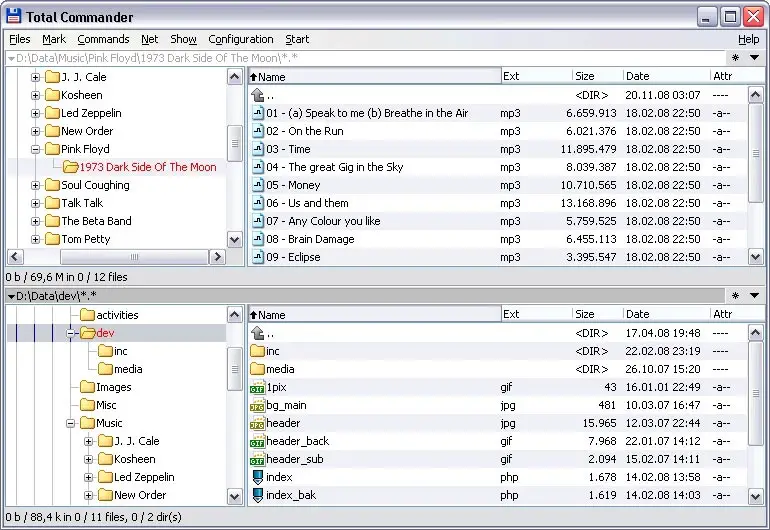Open the history dropdown arrow in lower path bar
The width and height of the screenshot is (770, 530).
(x=754, y=296)
